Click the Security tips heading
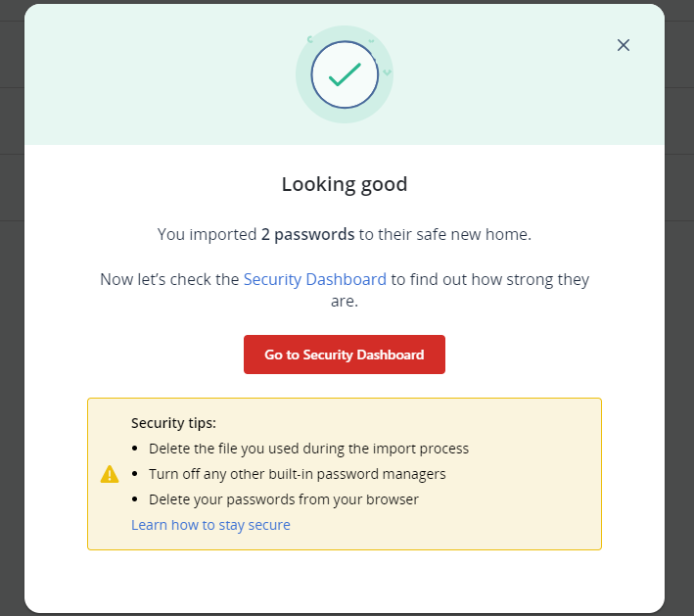The width and height of the screenshot is (694, 616). point(173,423)
